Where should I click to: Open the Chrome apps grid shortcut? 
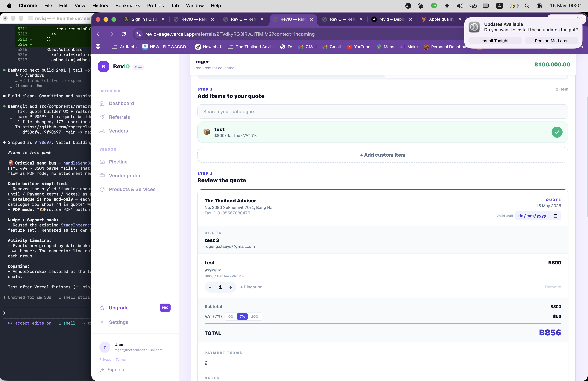pos(98,47)
